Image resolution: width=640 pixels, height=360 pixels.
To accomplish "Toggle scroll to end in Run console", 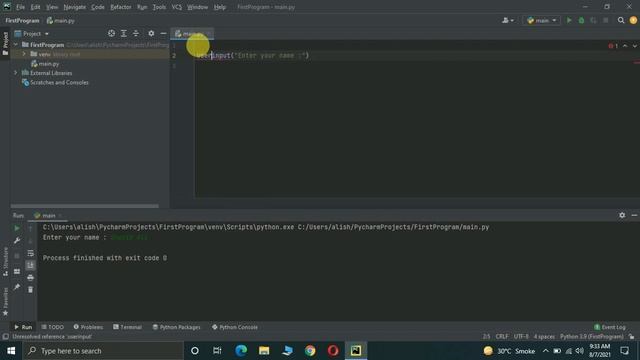I will 31,265.
